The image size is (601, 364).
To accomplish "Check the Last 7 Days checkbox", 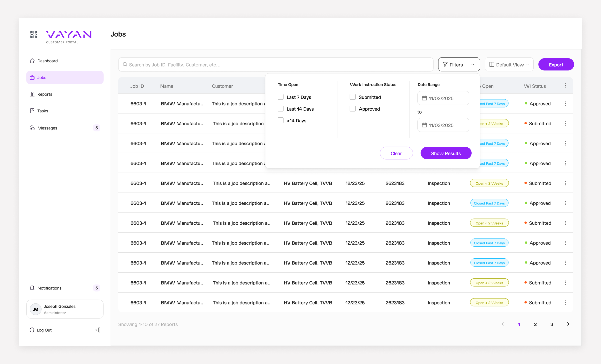I will pos(281,97).
